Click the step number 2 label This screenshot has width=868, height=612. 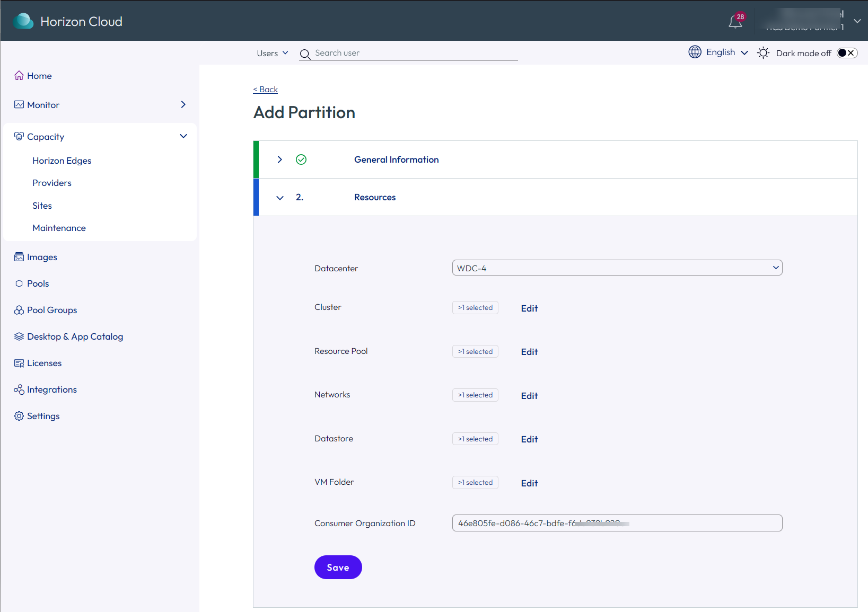300,197
